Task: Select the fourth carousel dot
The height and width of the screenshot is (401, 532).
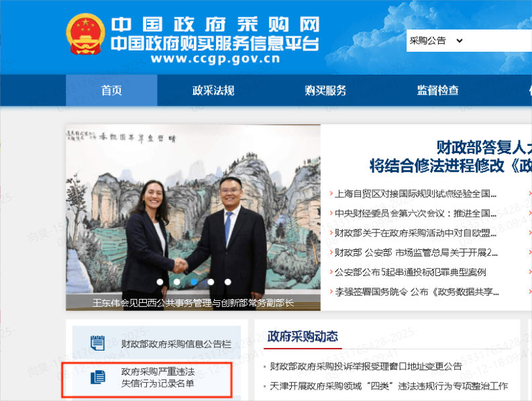Action: [211, 281]
